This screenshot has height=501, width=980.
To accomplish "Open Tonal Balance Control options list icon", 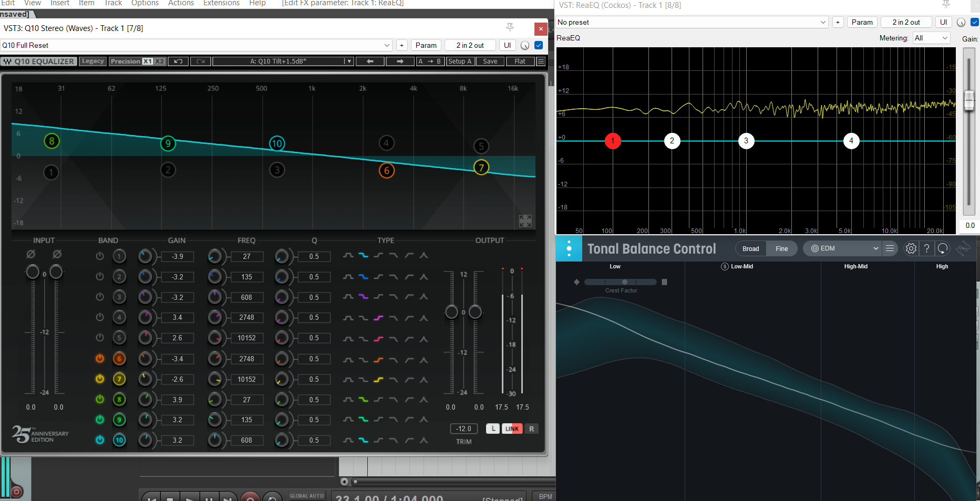I will coord(890,248).
